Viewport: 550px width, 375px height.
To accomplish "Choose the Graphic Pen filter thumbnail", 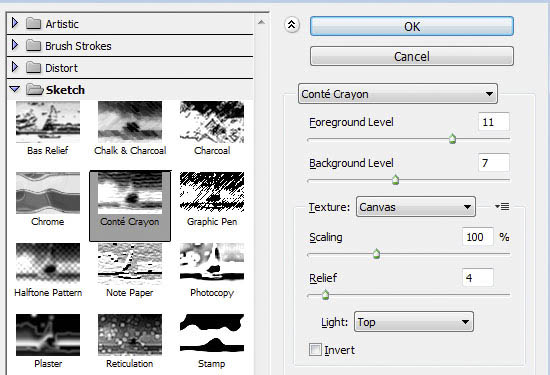I will pos(212,193).
